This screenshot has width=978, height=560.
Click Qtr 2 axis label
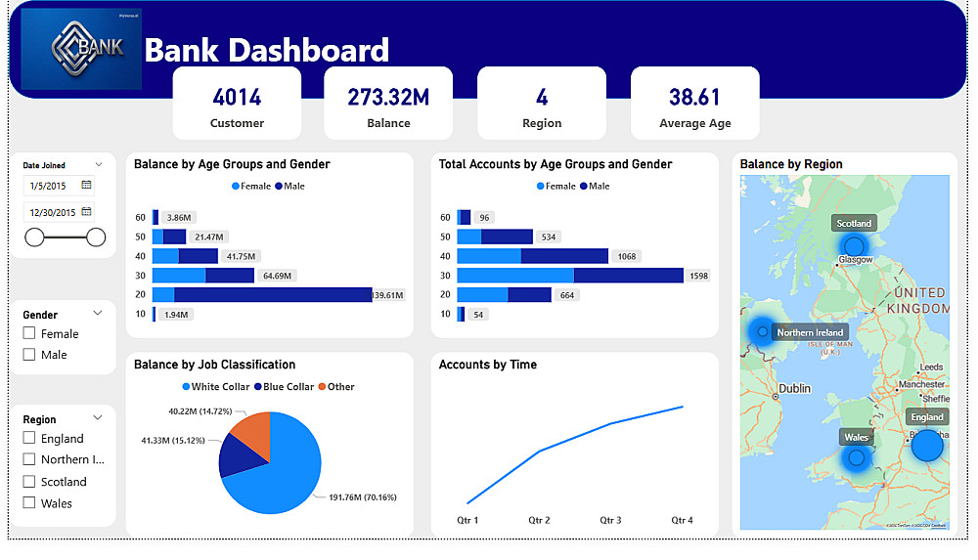[539, 520]
